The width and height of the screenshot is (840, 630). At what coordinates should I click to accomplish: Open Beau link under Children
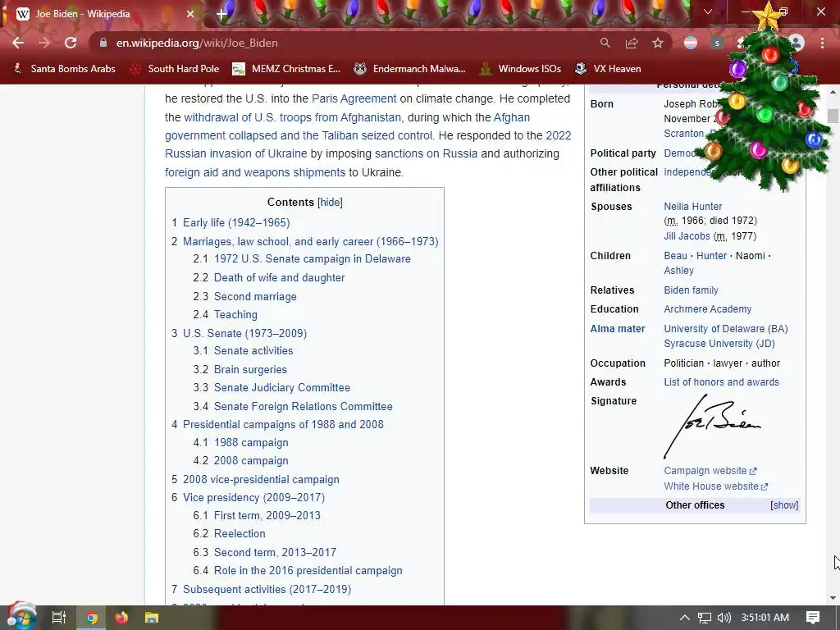click(x=675, y=256)
